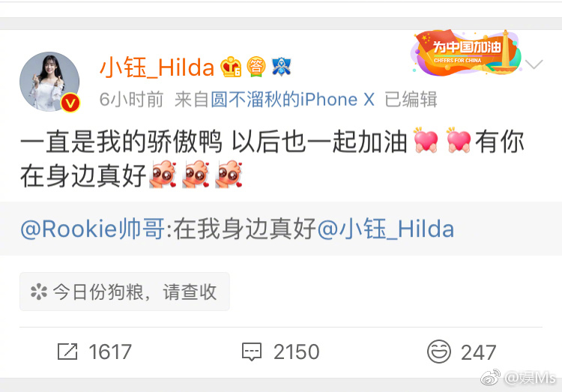The height and width of the screenshot is (392, 562).
Task: Open 小钰_Hilda profile avatar
Action: click(x=49, y=82)
